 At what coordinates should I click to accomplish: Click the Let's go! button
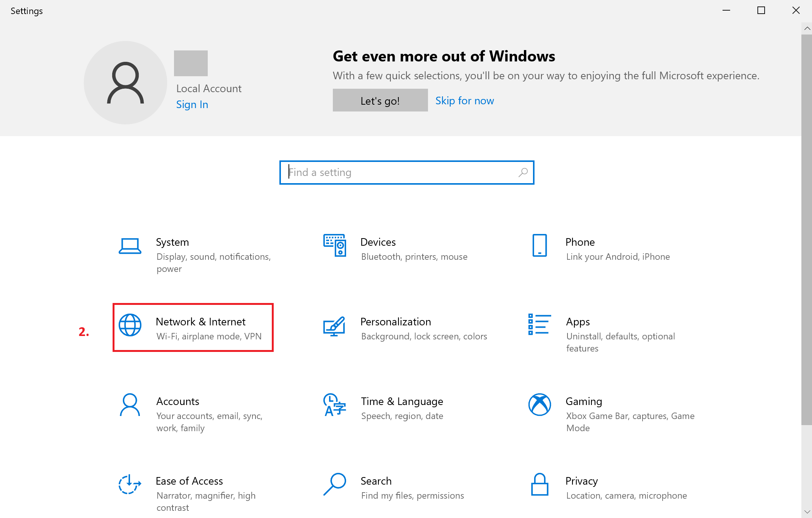[380, 100]
